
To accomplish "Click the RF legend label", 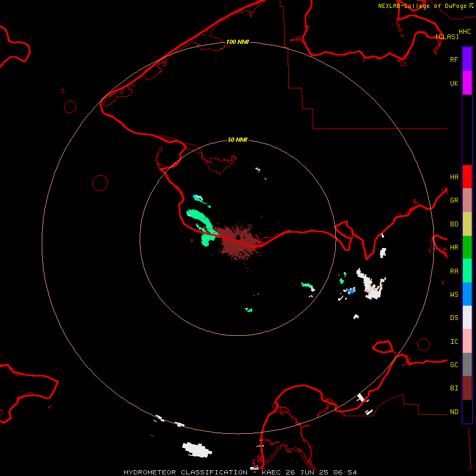I will pos(454,59).
